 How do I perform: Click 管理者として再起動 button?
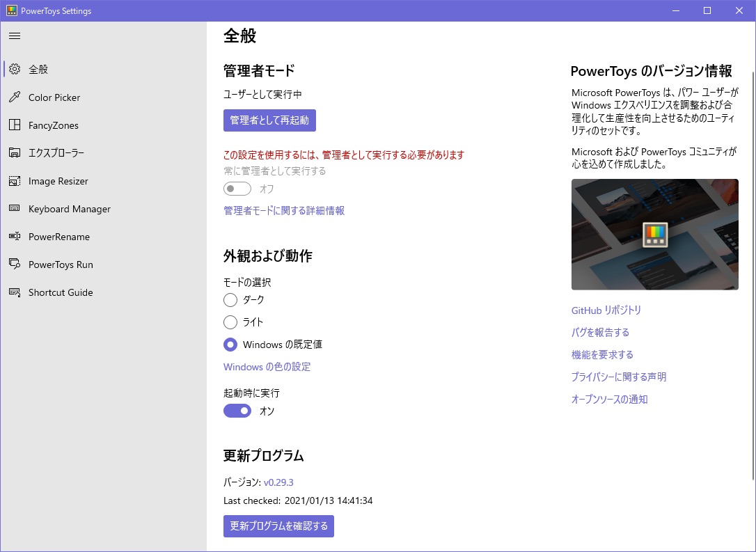tap(269, 120)
